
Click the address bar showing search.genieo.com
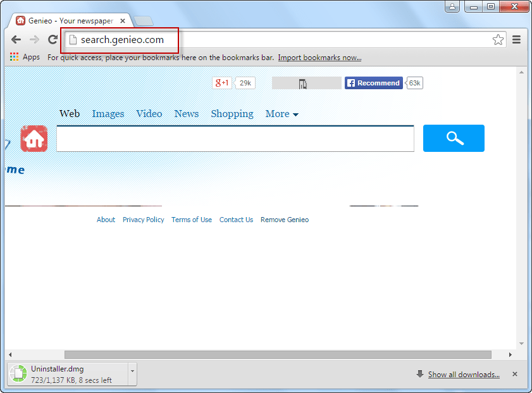click(285, 40)
